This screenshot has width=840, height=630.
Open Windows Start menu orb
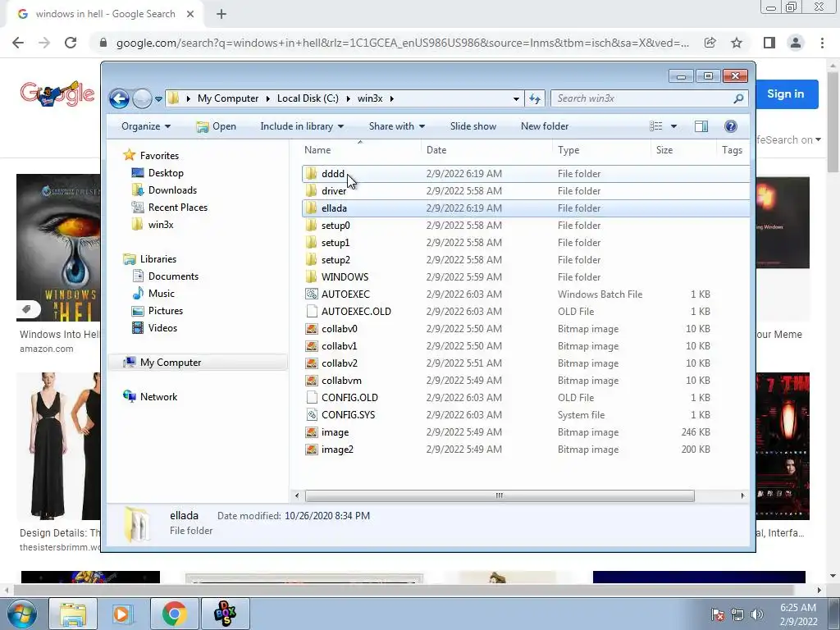tap(22, 614)
